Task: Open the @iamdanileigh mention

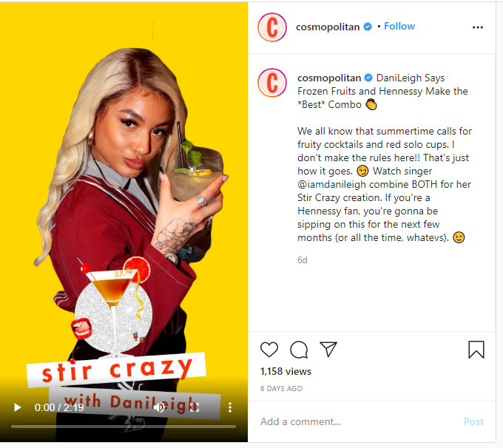Action: (x=331, y=184)
